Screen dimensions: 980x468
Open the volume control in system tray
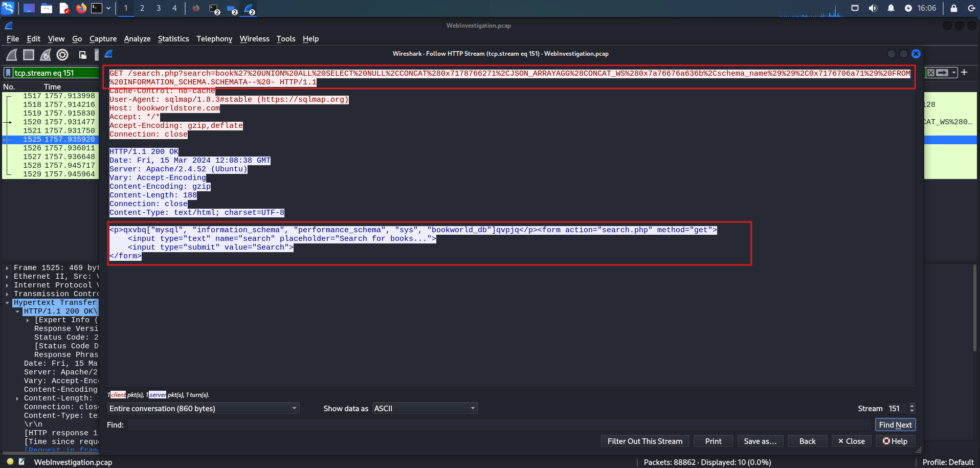pyautogui.click(x=873, y=8)
